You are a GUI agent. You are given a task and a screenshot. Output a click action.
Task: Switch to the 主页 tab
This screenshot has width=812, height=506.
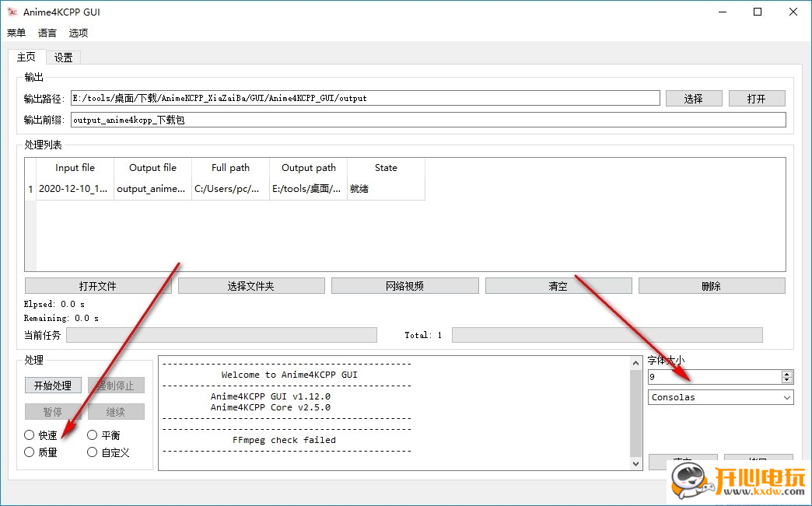click(x=26, y=57)
